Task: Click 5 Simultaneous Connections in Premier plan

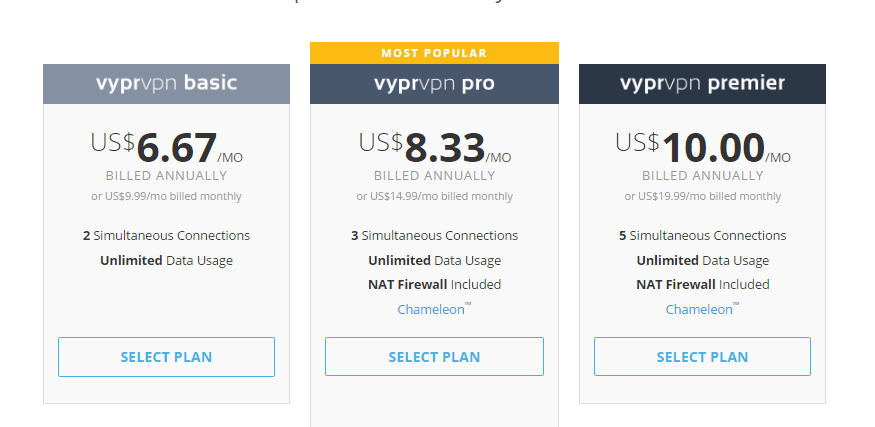Action: pos(703,236)
